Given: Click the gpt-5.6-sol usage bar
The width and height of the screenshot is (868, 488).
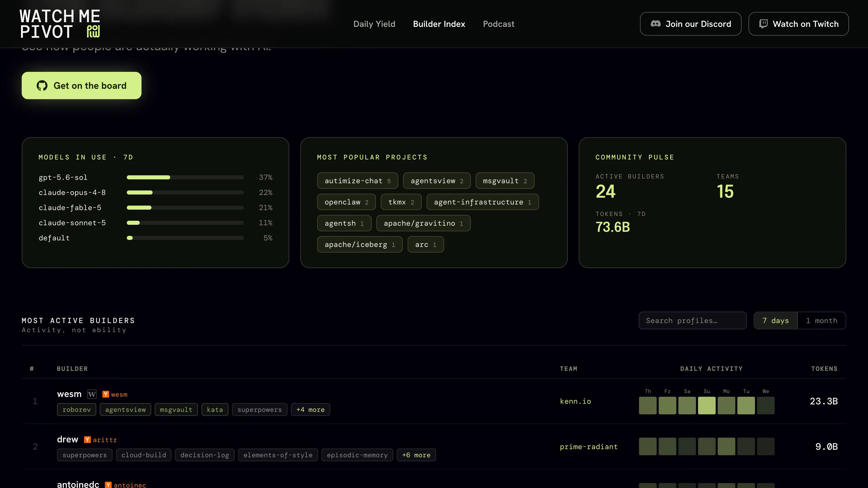Looking at the screenshot, I should [185, 177].
